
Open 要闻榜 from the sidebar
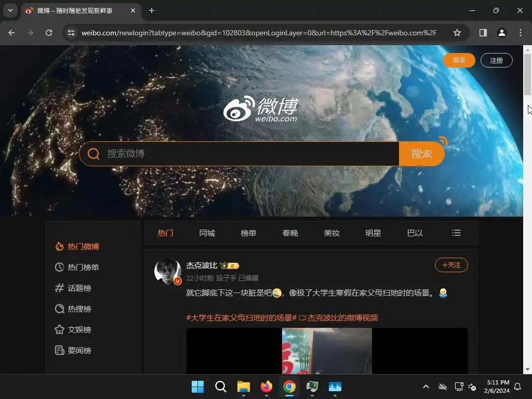tap(73, 350)
